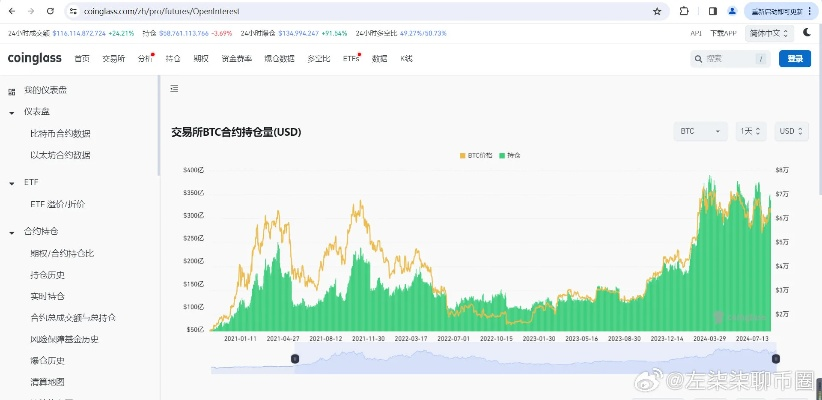Click the hamburger icon above the chart
822x400 pixels.
click(x=175, y=89)
